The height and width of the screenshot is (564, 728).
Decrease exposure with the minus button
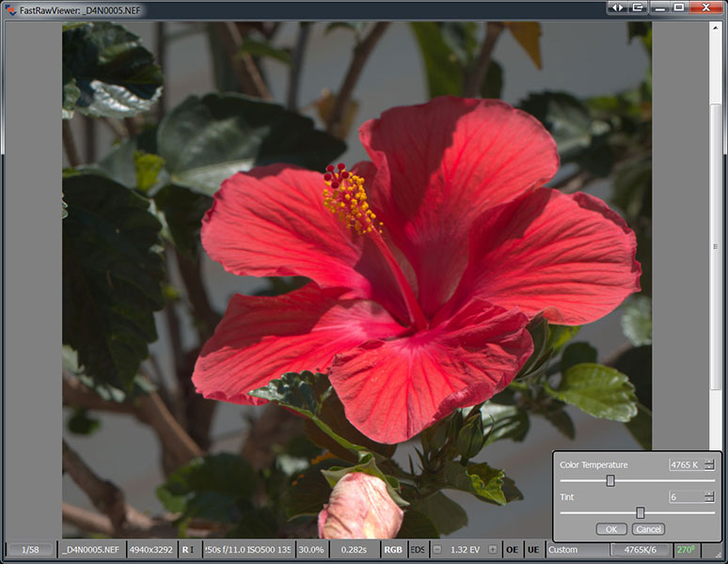[436, 549]
